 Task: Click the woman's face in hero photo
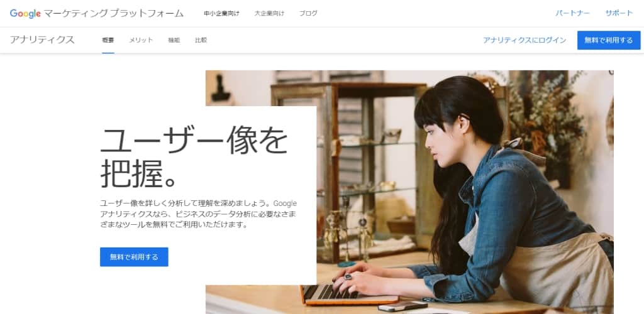tap(440, 143)
